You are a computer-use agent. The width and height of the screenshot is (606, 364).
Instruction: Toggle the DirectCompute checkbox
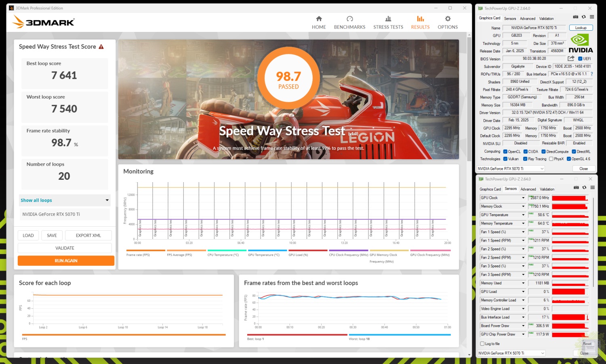543,151
